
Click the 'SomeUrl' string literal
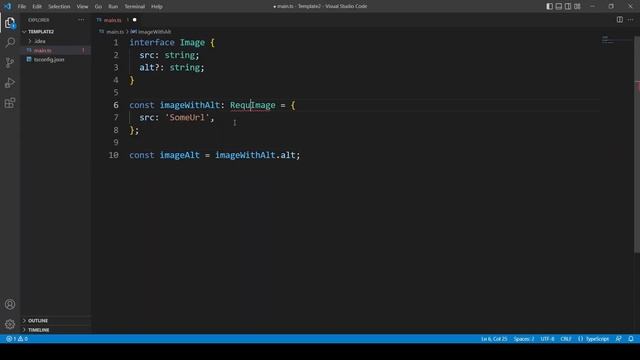click(187, 118)
